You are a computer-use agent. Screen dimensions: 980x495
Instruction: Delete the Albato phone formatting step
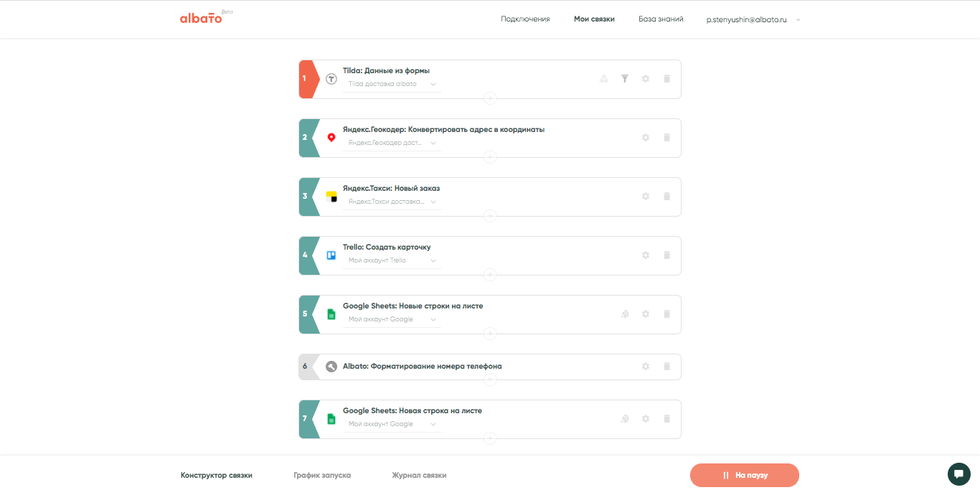pyautogui.click(x=666, y=367)
